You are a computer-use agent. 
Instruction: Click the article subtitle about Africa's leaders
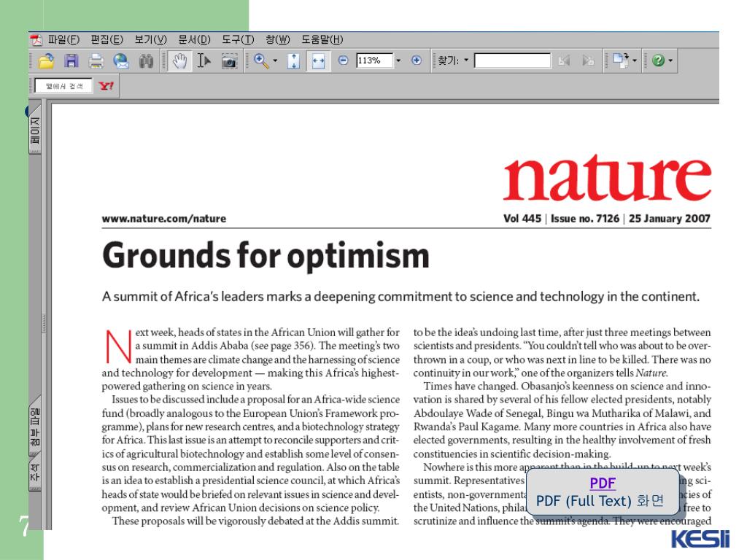[x=400, y=297]
